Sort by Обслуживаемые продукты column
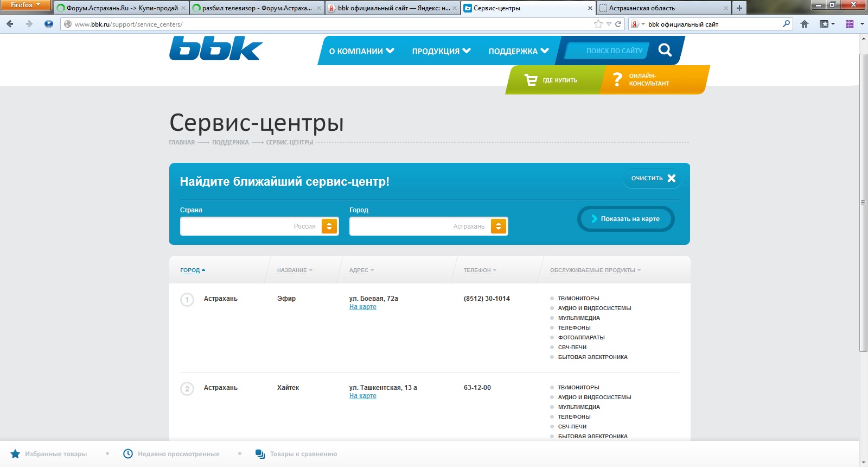This screenshot has height=467, width=868. [x=595, y=270]
